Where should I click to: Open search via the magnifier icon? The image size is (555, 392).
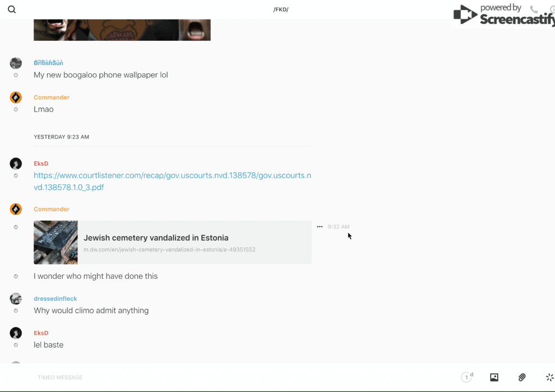[12, 10]
